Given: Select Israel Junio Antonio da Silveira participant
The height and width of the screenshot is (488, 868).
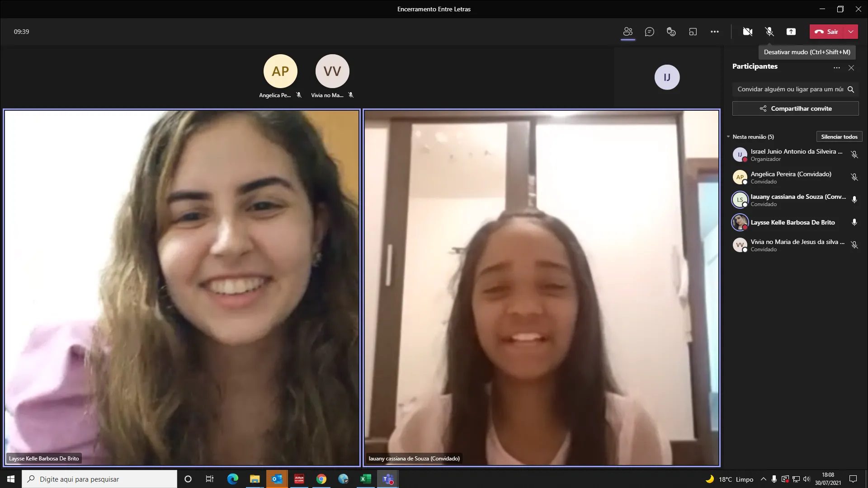Looking at the screenshot, I should [796, 155].
